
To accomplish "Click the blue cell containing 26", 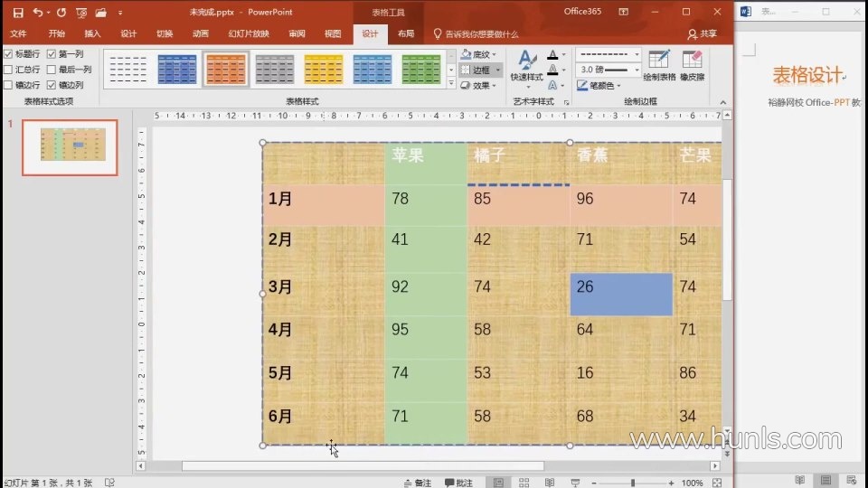I will (621, 294).
